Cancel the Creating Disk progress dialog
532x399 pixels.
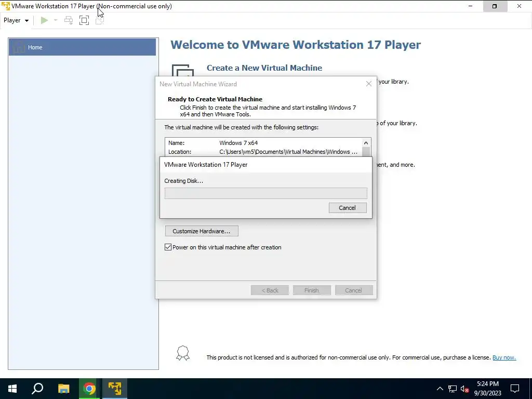348,208
